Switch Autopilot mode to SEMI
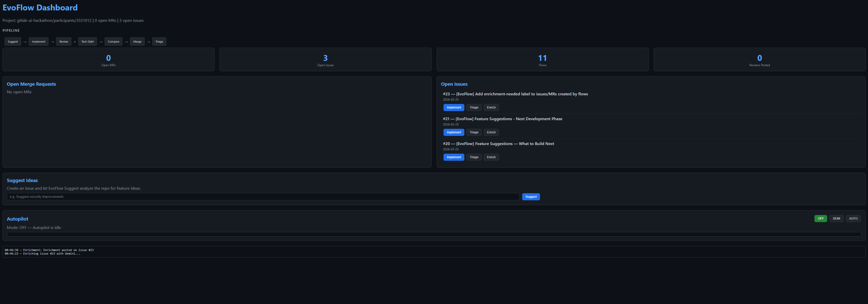This screenshot has height=304, width=868. point(836,219)
